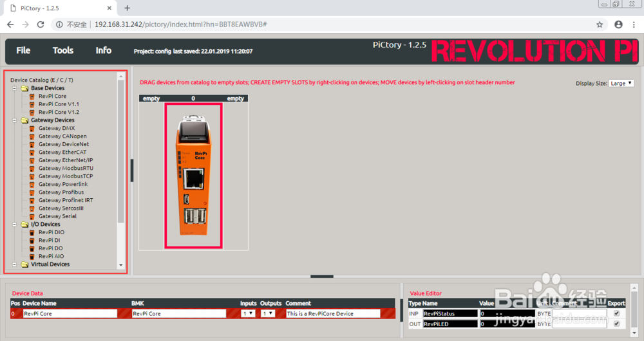Click the Gateway EtherCAT device icon
This screenshot has width=644, height=341.
(32, 152)
